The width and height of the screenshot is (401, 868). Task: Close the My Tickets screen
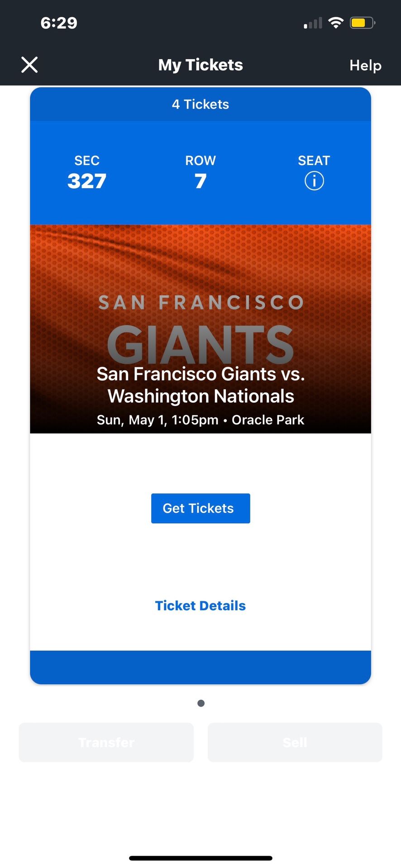click(29, 65)
